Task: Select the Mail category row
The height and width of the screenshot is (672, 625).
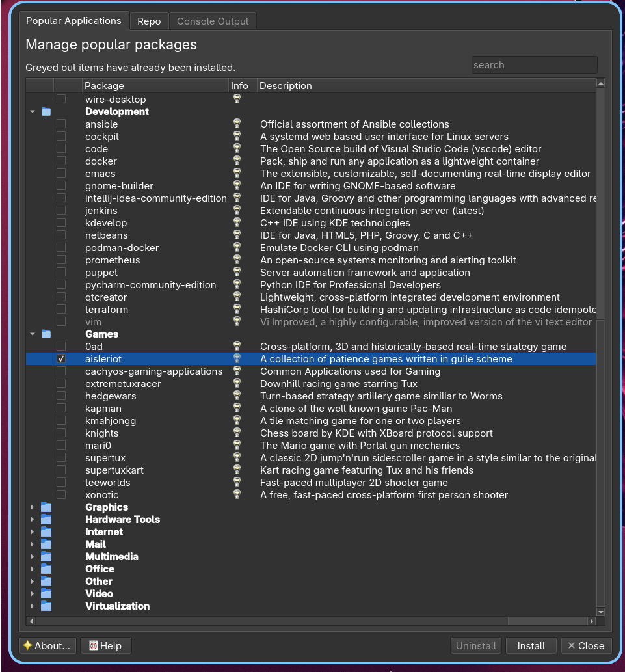Action: point(311,544)
